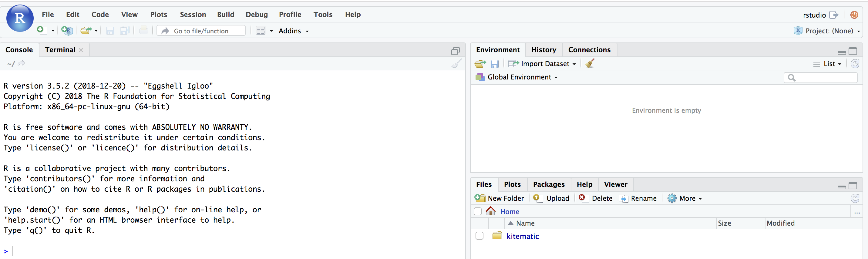Click the Rename button
Viewport: 868px width, 259px height.
pyautogui.click(x=638, y=198)
